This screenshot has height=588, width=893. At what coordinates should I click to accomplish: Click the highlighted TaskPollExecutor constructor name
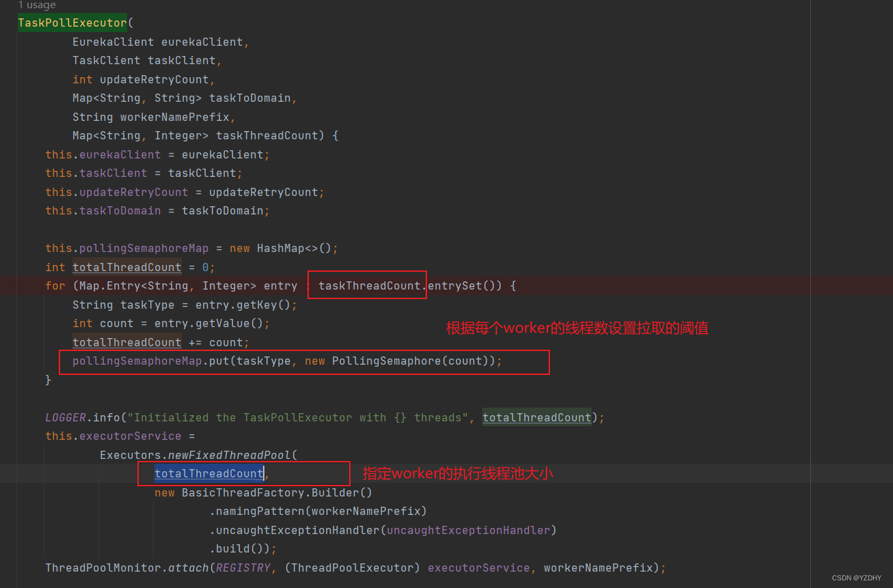coord(72,23)
